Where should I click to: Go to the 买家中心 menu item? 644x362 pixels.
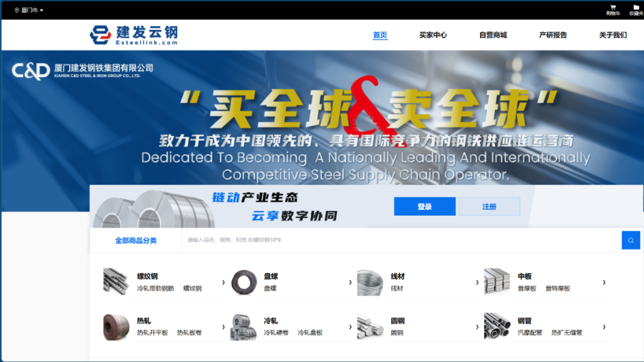coord(433,35)
